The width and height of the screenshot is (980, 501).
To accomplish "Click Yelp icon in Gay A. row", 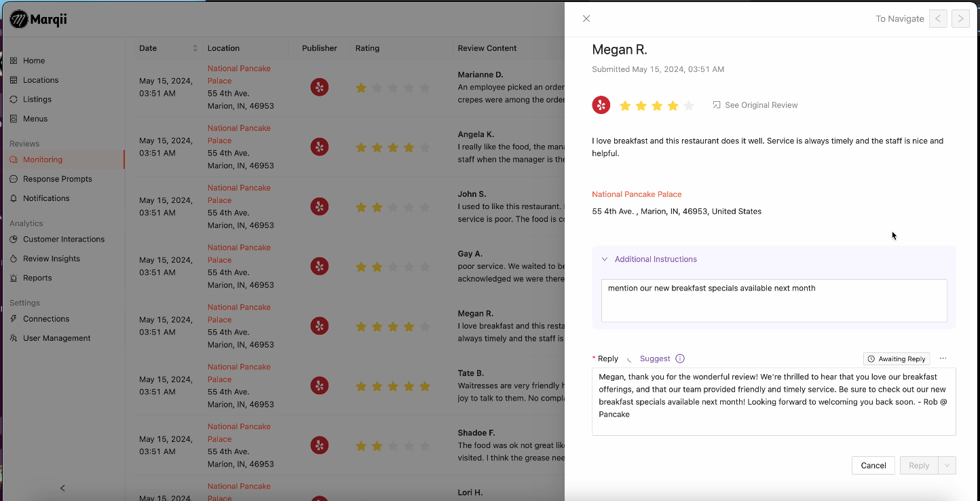I will click(x=320, y=266).
